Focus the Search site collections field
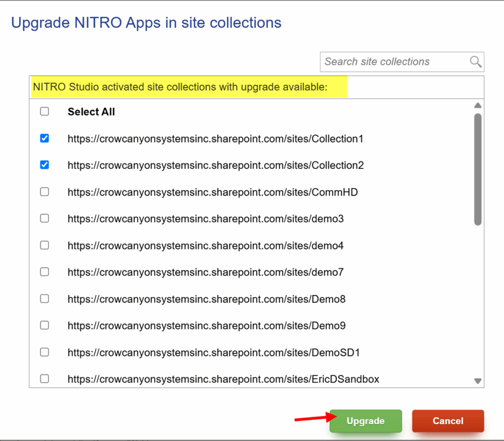Image resolution: width=504 pixels, height=441 pixels. point(402,62)
